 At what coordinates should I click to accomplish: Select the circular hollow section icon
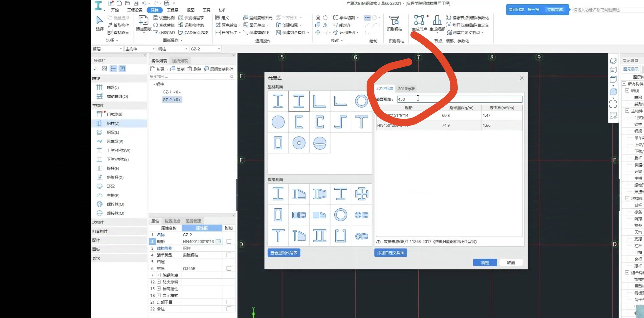[x=361, y=101]
